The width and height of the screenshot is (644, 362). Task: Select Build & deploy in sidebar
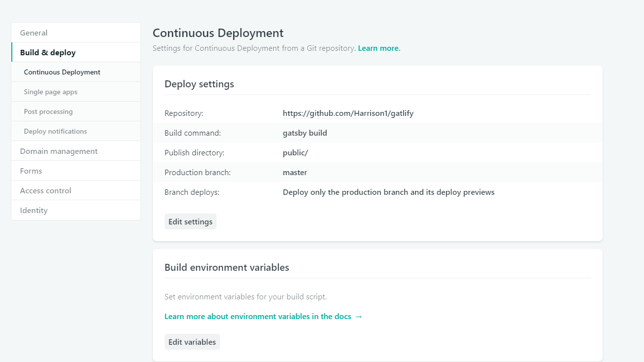[48, 53]
